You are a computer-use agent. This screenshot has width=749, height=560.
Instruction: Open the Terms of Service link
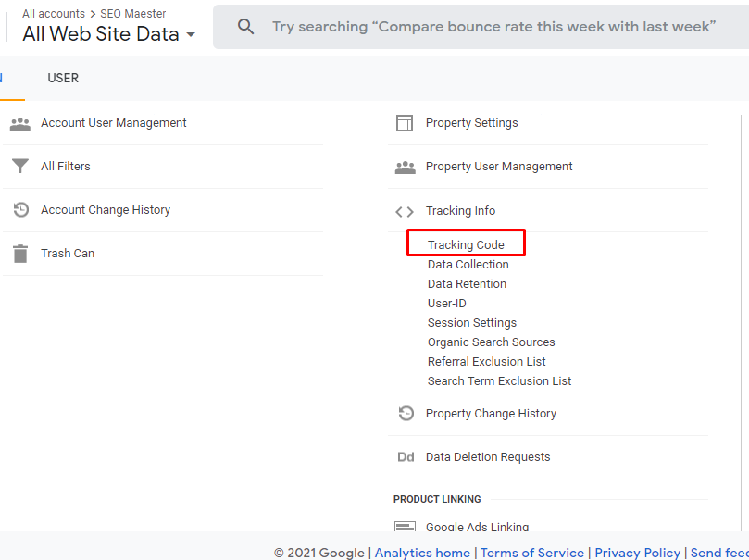point(532,553)
